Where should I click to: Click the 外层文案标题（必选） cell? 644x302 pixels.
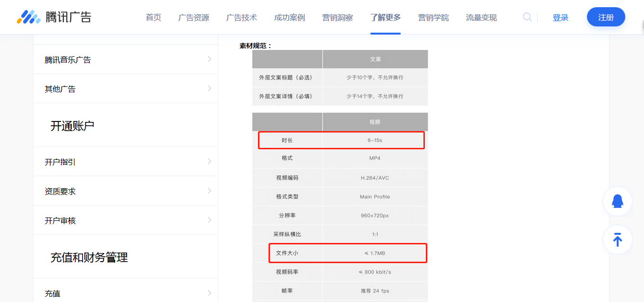pos(287,77)
